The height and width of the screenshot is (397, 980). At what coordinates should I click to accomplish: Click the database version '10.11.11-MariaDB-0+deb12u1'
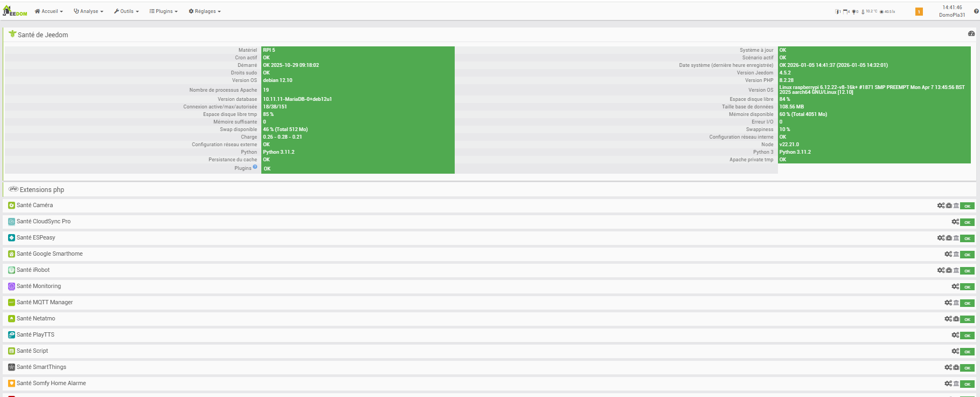pyautogui.click(x=297, y=99)
